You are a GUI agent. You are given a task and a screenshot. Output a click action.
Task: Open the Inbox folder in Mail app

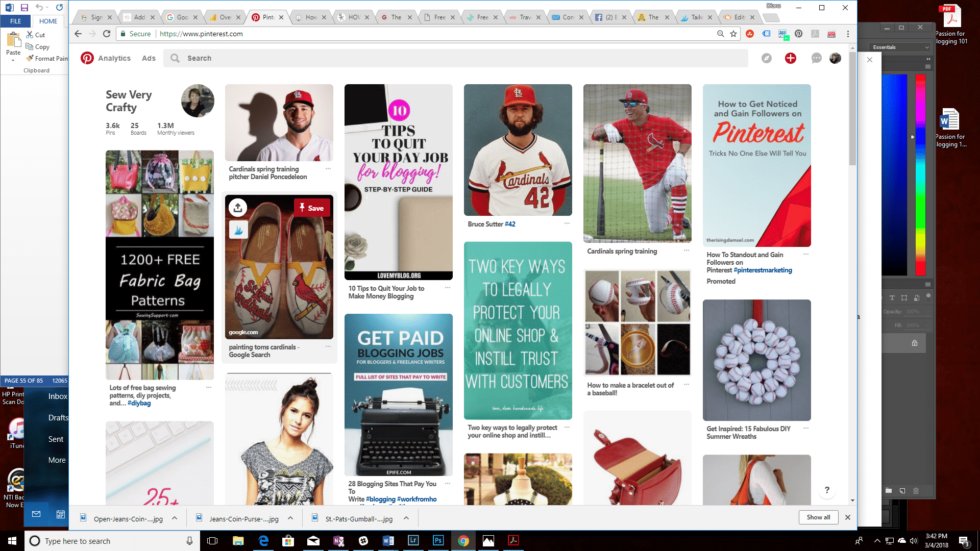(58, 396)
